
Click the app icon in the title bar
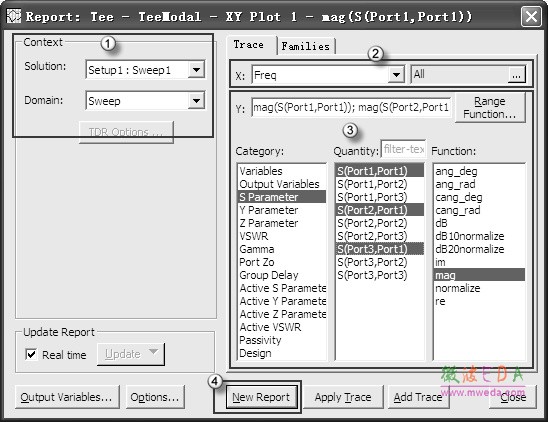[x=14, y=16]
